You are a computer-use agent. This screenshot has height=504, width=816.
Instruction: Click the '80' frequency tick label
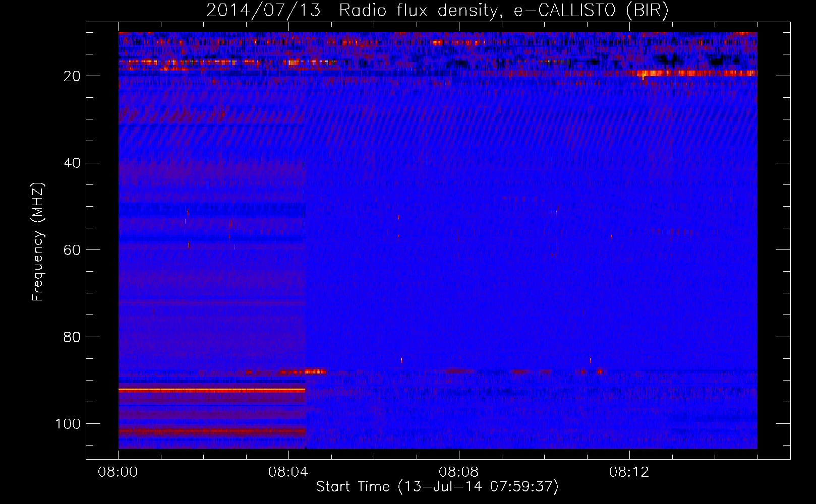click(72, 337)
